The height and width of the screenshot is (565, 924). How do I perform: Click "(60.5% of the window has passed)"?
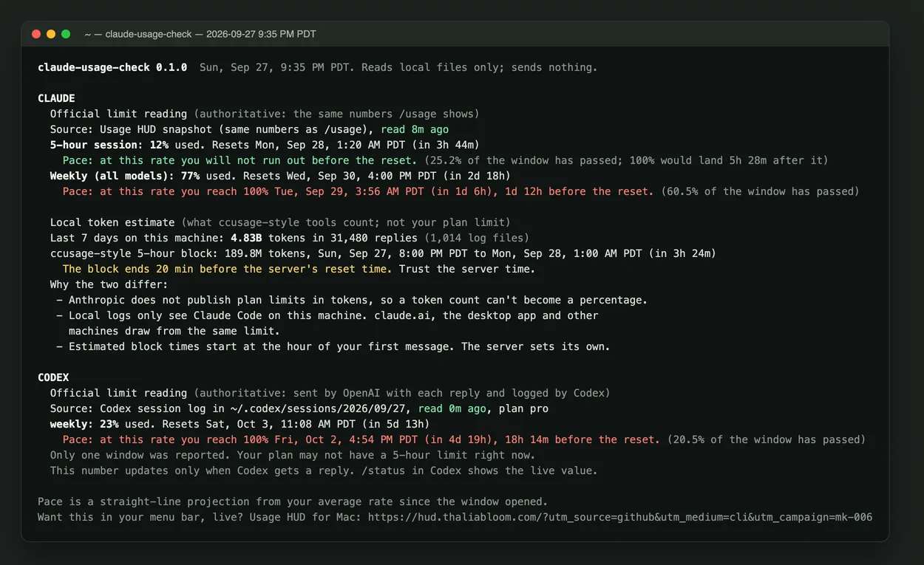[760, 191]
